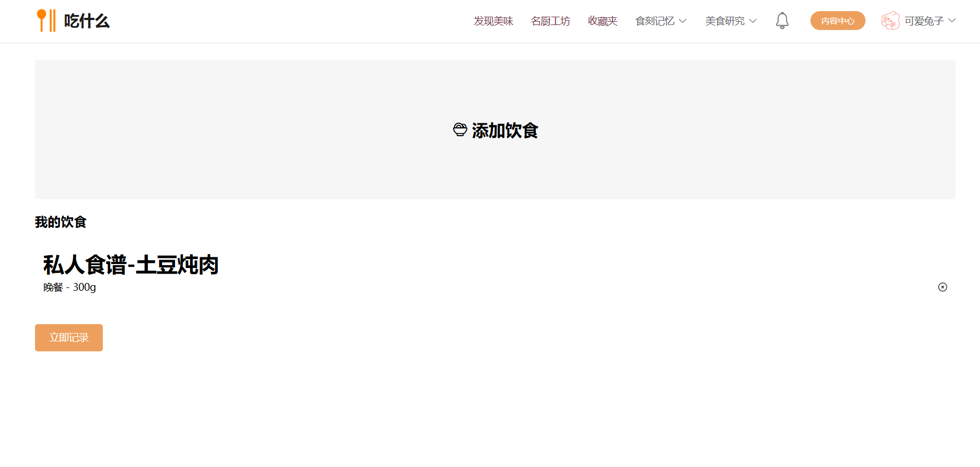This screenshot has width=980, height=467.
Task: Click the rabbit avatar of 可爱兔子
Action: click(891, 21)
